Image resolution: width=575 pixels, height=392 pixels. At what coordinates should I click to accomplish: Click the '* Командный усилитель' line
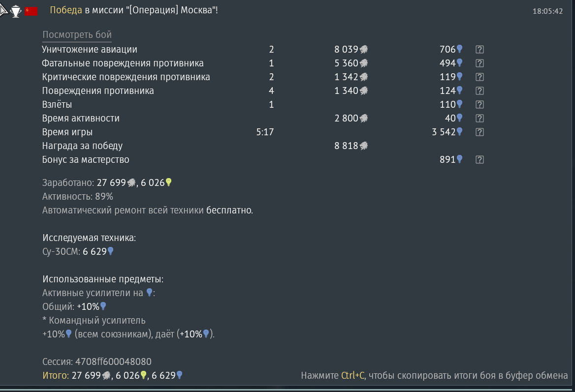[94, 320]
